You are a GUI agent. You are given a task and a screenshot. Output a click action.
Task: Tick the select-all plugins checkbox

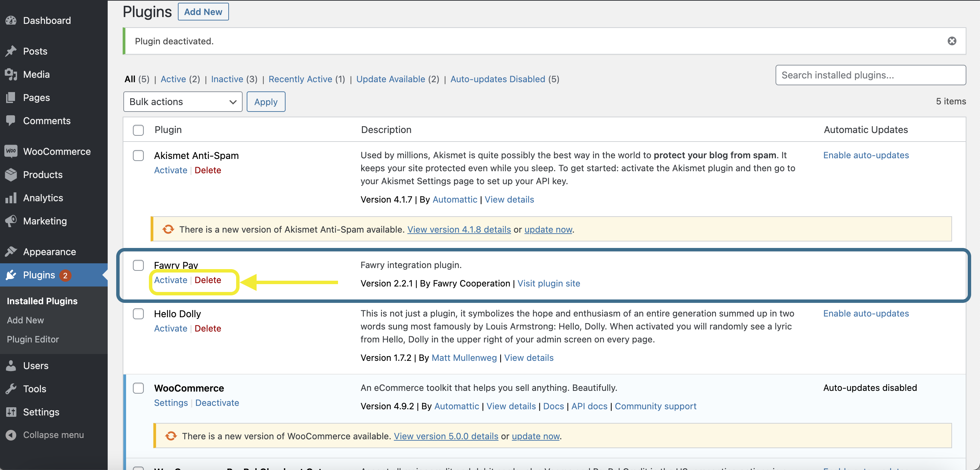point(138,130)
